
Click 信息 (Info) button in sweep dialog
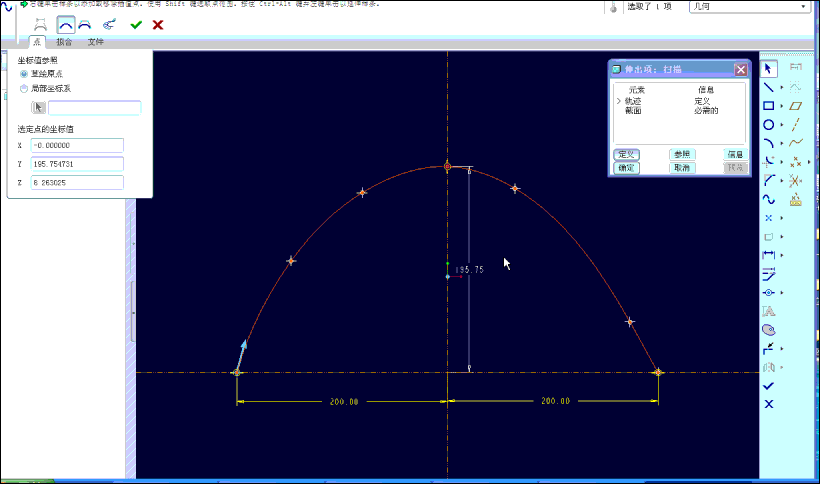pyautogui.click(x=735, y=155)
